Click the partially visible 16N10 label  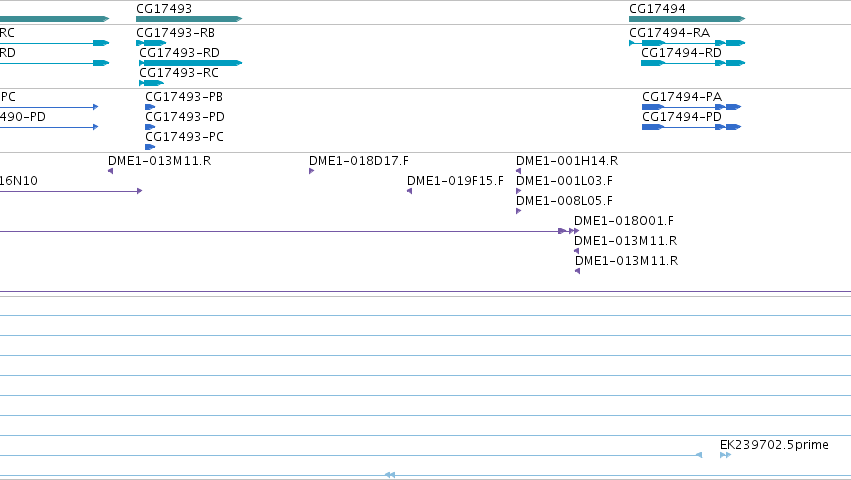click(18, 181)
